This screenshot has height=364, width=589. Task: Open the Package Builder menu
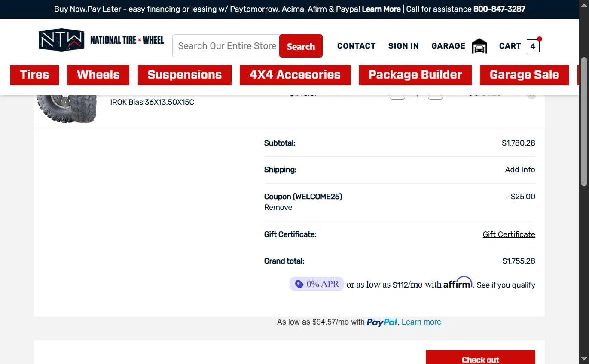[x=415, y=75]
